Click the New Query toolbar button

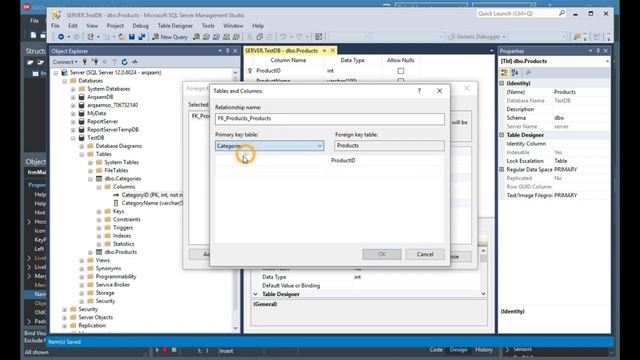170,37
